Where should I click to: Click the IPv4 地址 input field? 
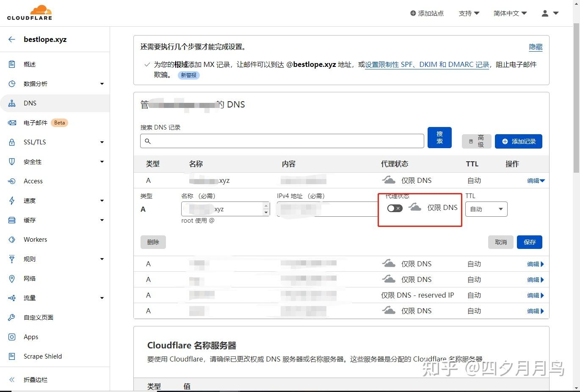327,209
